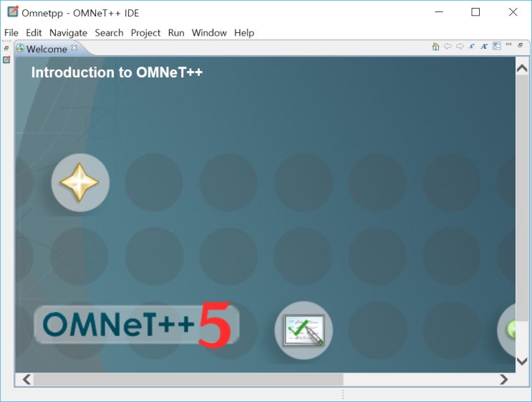The width and height of the screenshot is (532, 402).
Task: Open the Run menu
Action: (x=176, y=32)
